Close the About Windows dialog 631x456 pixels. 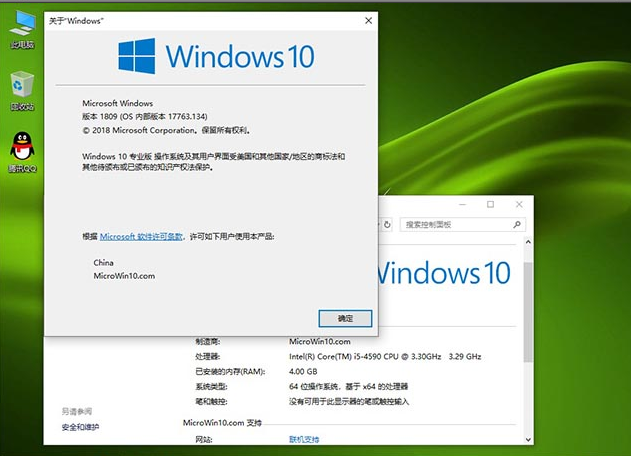pyautogui.click(x=368, y=21)
